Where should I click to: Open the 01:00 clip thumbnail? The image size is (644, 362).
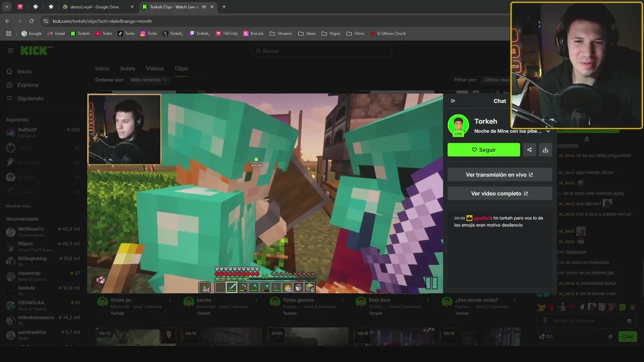[x=308, y=337]
